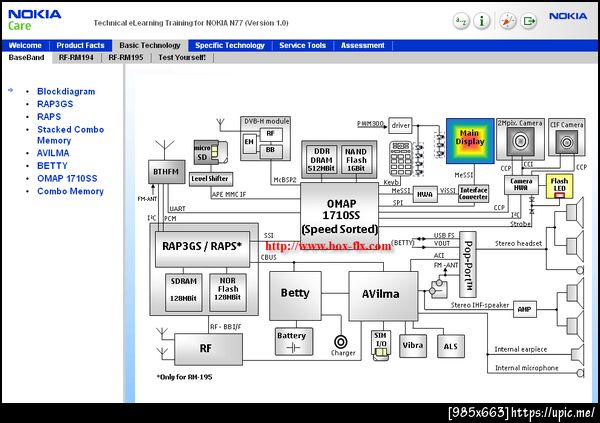This screenshot has height=423, width=600.
Task: Click the Level Shifter block
Action: 210,179
